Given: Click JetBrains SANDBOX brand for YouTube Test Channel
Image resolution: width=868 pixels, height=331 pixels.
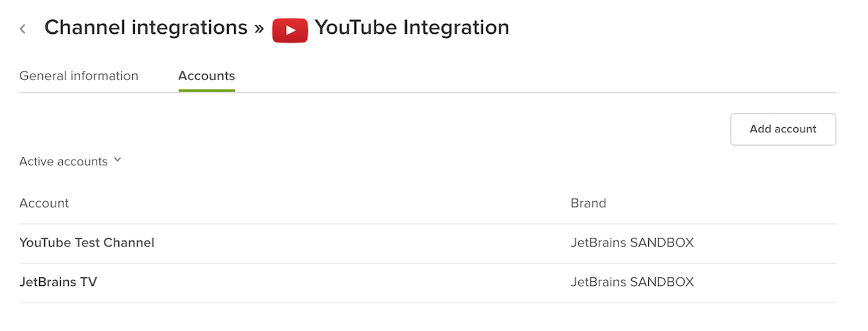Looking at the screenshot, I should (632, 243).
